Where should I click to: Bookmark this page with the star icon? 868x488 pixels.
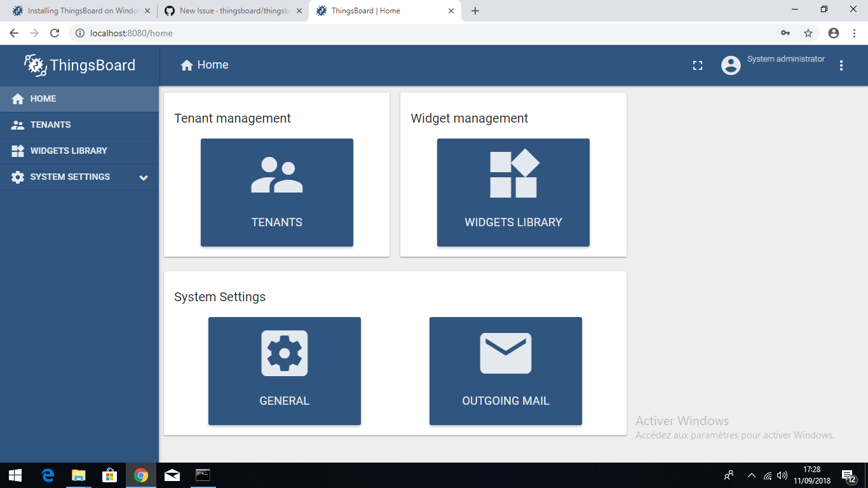pyautogui.click(x=808, y=33)
